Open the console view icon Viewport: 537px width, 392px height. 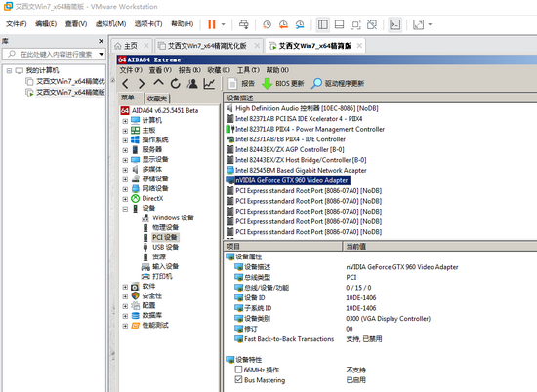[395, 24]
